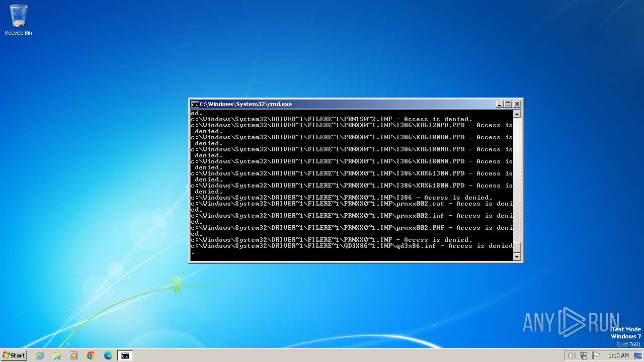The width and height of the screenshot is (644, 362).
Task: Click the line containing XRX6130N.PPD
Action: pos(352,173)
